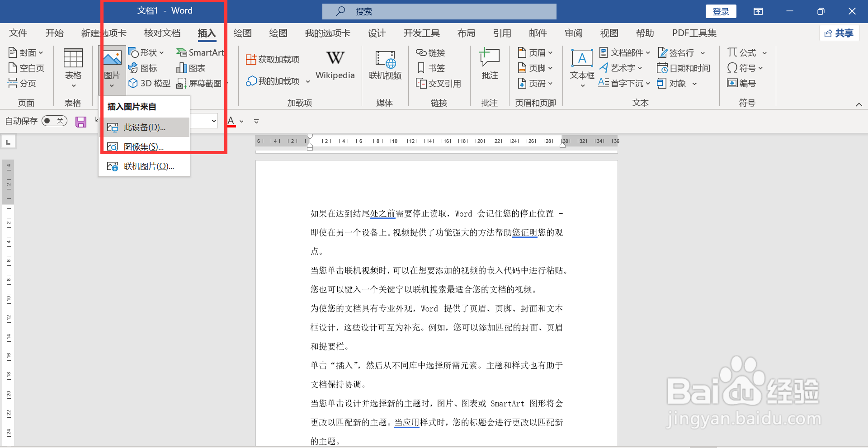Image resolution: width=868 pixels, height=448 pixels.
Task: Open the 开发工具 tab
Action: (x=421, y=33)
